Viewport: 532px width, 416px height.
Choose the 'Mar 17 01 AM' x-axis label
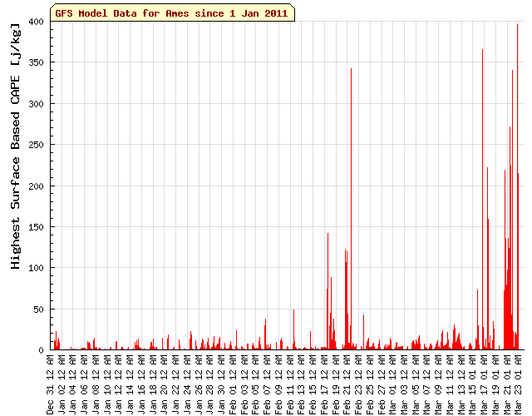pyautogui.click(x=484, y=384)
